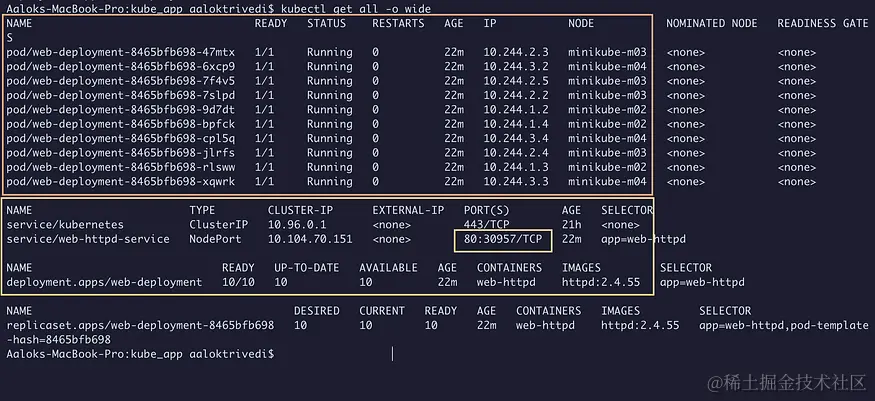Click minikube-m04 node of pod 6xcp9
This screenshot has width=875, height=401.
607,67
